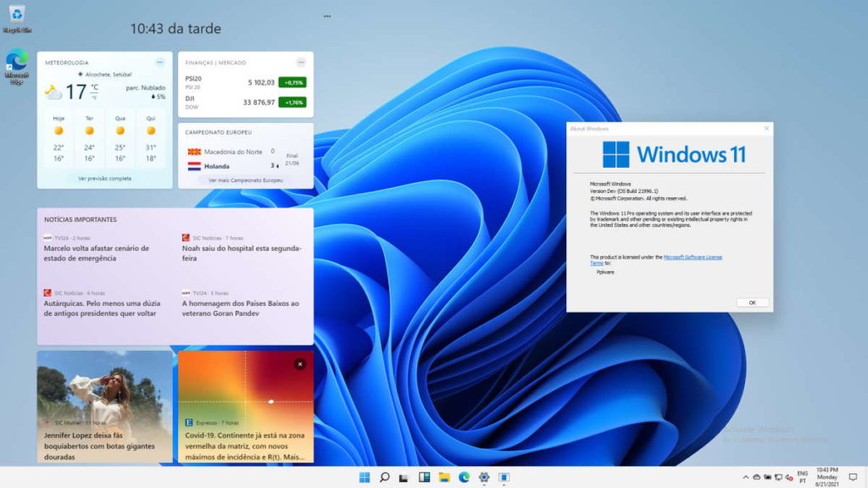Screen dimensions: 868x488
Task: Open the Alcochete, Setúbal location
Action: pyautogui.click(x=104, y=75)
